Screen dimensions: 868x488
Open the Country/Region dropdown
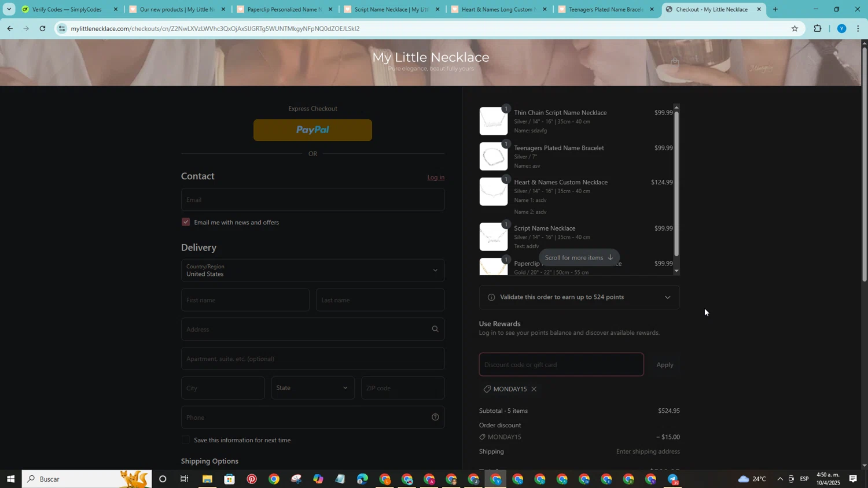pyautogui.click(x=312, y=271)
